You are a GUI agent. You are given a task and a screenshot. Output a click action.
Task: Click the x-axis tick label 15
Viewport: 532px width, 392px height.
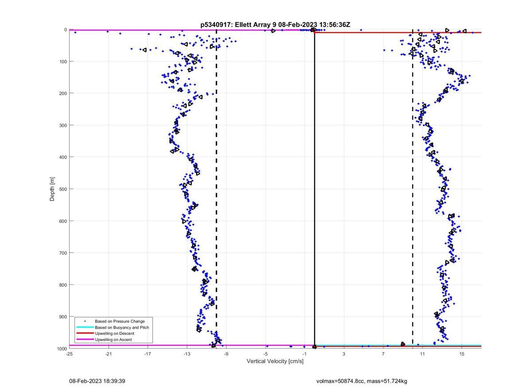(x=462, y=354)
